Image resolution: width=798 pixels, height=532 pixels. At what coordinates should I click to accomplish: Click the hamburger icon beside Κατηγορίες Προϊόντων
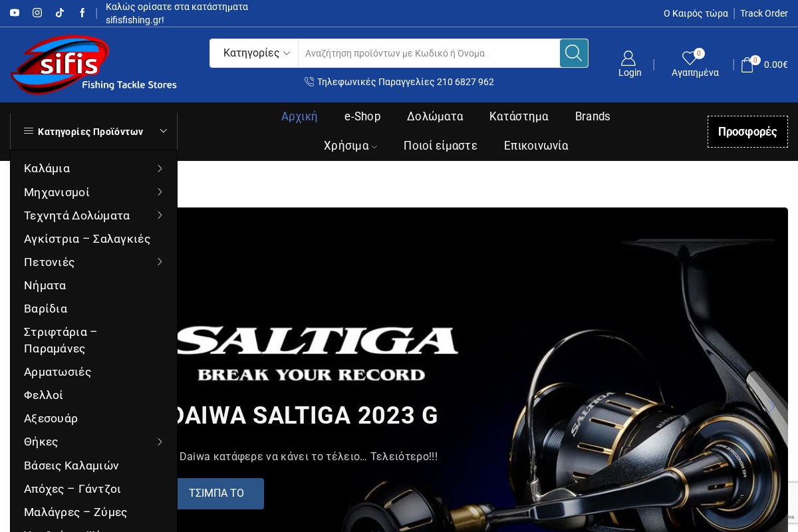click(x=29, y=131)
